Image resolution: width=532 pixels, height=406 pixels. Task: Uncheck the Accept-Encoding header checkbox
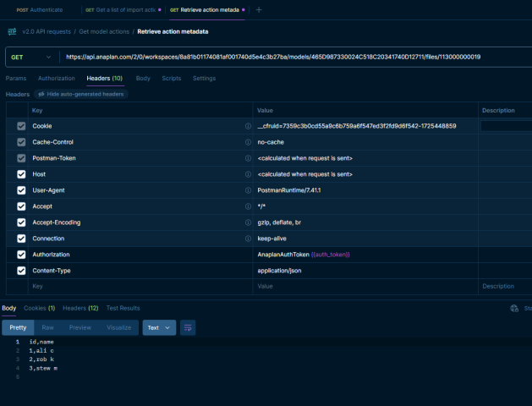(21, 222)
